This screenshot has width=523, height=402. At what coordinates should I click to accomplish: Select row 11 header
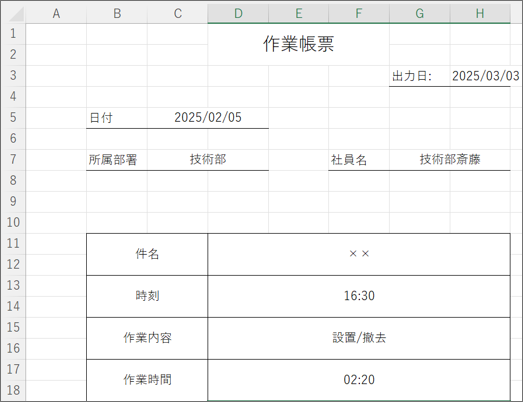[13, 244]
